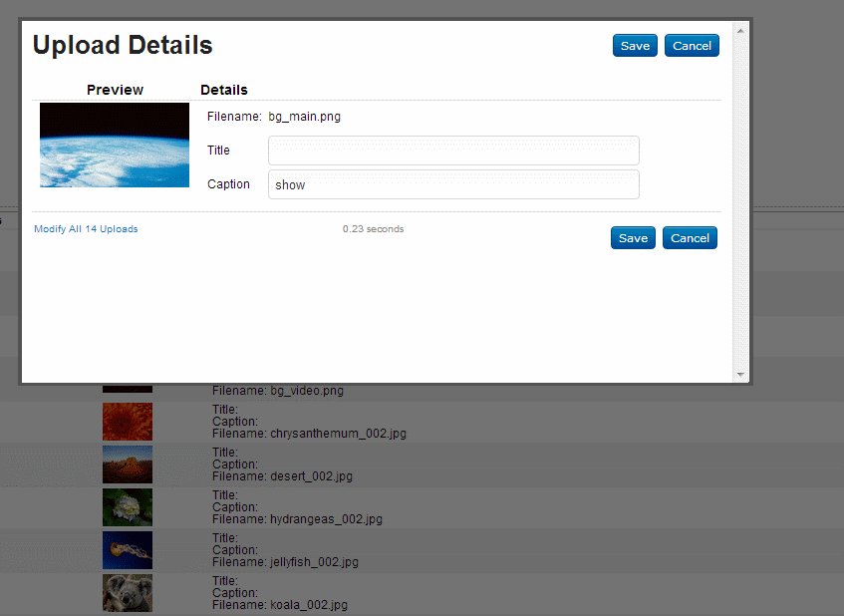This screenshot has width=844, height=616.
Task: Click the top Cancel button
Action: point(692,46)
